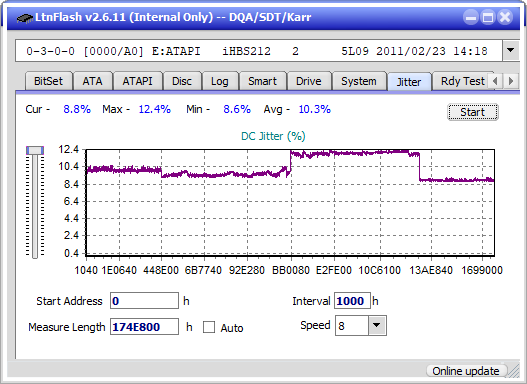527x384 pixels.
Task: Switch to the BitSet tab
Action: [48, 81]
